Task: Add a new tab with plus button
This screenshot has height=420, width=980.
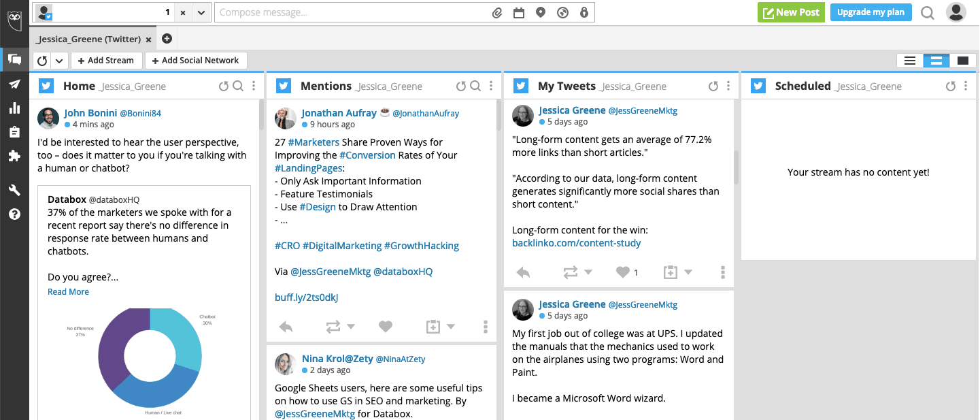Action: click(x=167, y=39)
